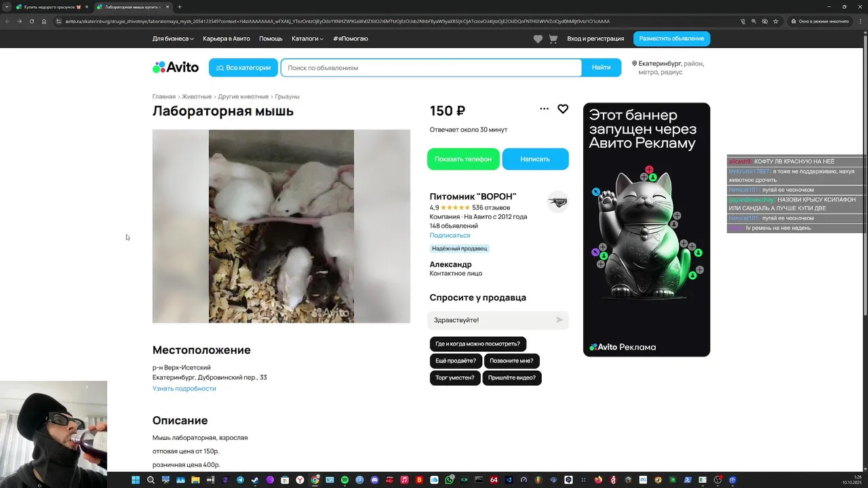This screenshot has height=488, width=868.
Task: Reload the page in browser toolbar
Action: pyautogui.click(x=31, y=21)
